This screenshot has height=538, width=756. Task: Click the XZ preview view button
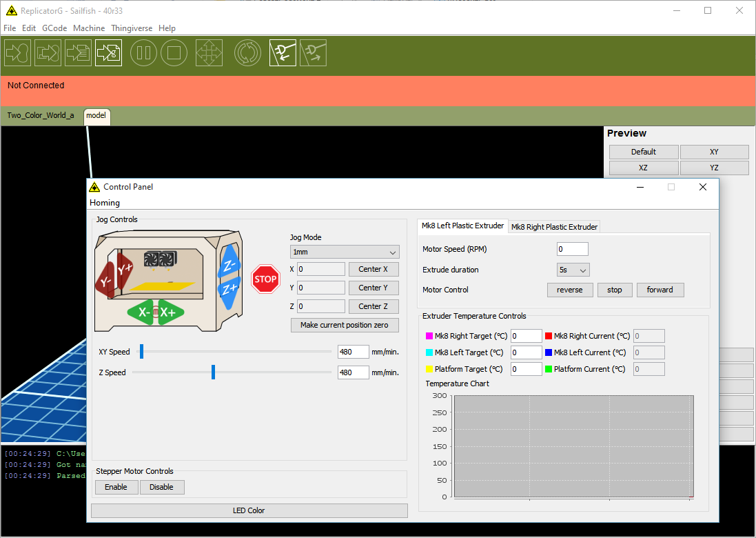(644, 168)
